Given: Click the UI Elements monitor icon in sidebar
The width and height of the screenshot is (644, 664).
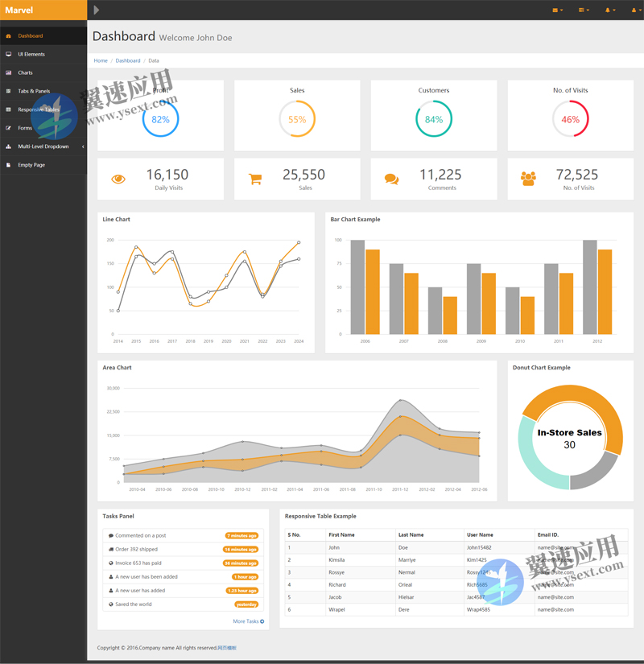Looking at the screenshot, I should coord(9,55).
